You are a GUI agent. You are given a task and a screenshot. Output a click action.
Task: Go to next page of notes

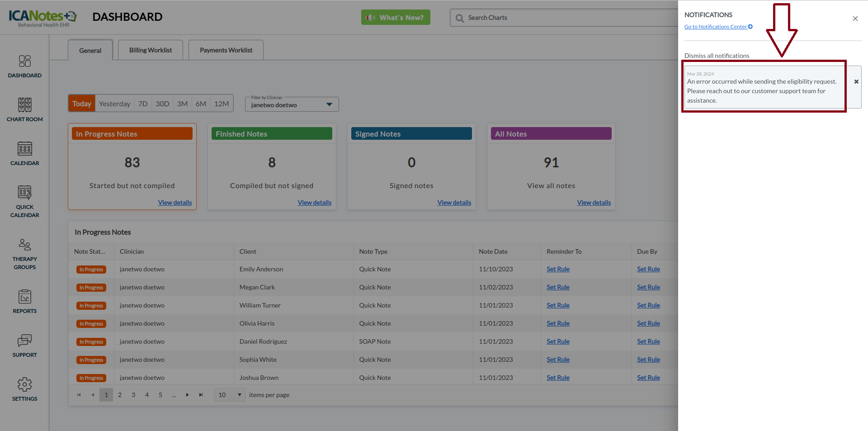pos(187,395)
